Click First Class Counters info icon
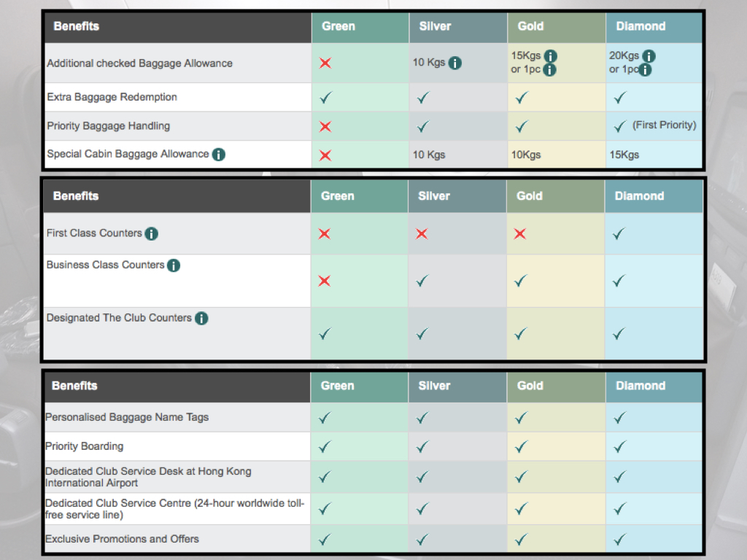Image resolution: width=747 pixels, height=560 pixels. (152, 234)
